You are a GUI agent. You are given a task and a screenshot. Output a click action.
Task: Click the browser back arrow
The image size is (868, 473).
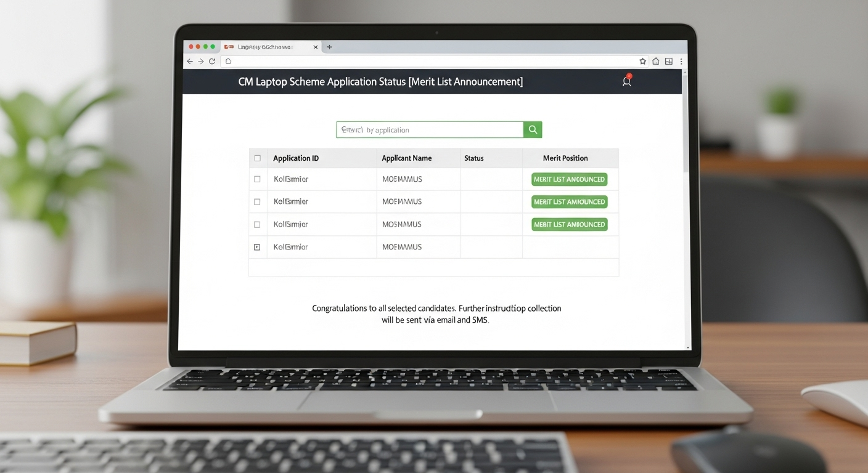coord(190,62)
